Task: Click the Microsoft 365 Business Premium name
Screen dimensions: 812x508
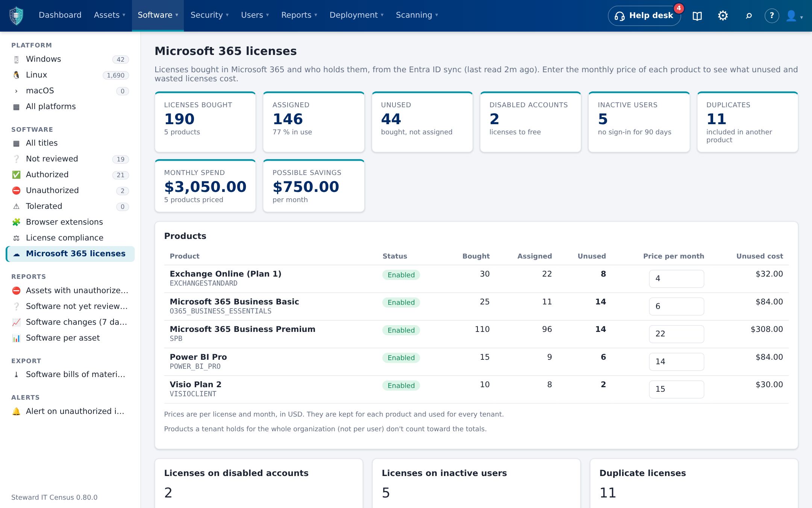Action: [242, 329]
